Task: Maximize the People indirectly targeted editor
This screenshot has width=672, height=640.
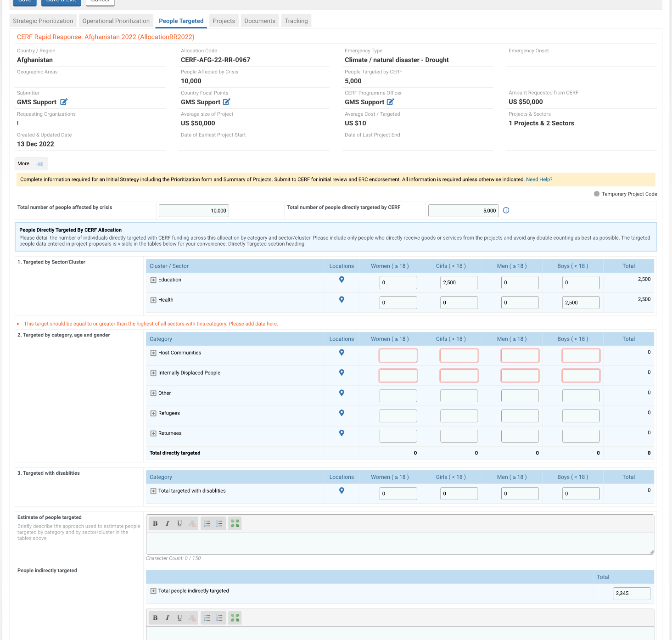Action: tap(235, 618)
